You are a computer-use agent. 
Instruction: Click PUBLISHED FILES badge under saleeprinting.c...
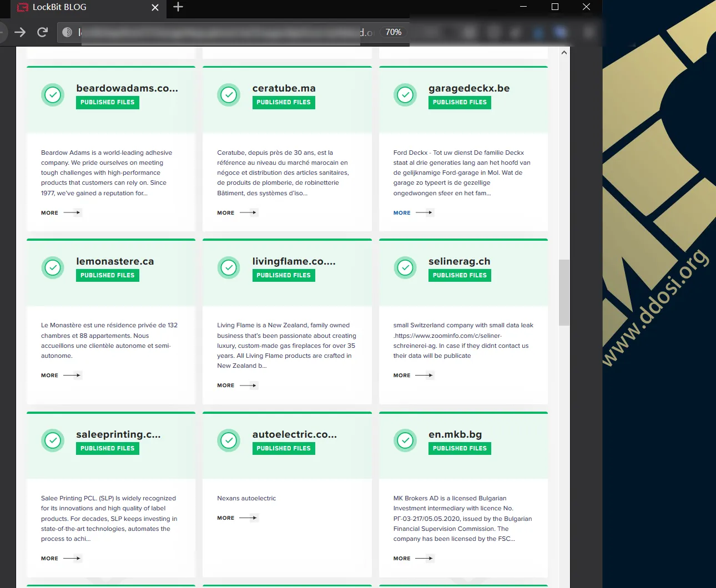click(x=108, y=449)
